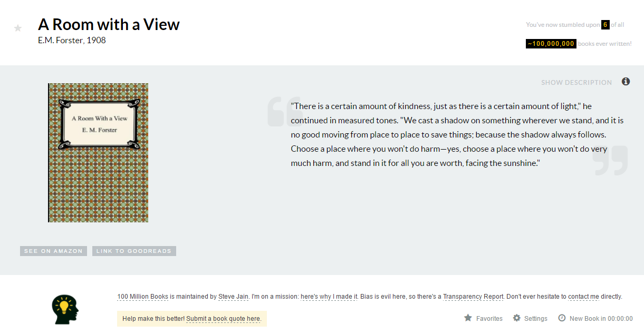Viewport: 644px width, 334px height.
Task: Click the info circle icon
Action: click(x=626, y=82)
